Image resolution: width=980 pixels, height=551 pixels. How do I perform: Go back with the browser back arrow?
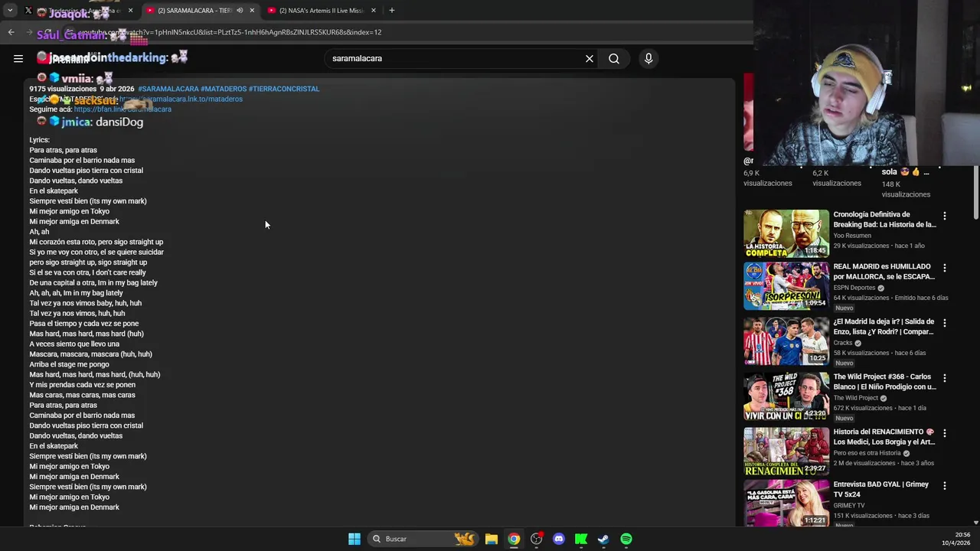[x=11, y=32]
